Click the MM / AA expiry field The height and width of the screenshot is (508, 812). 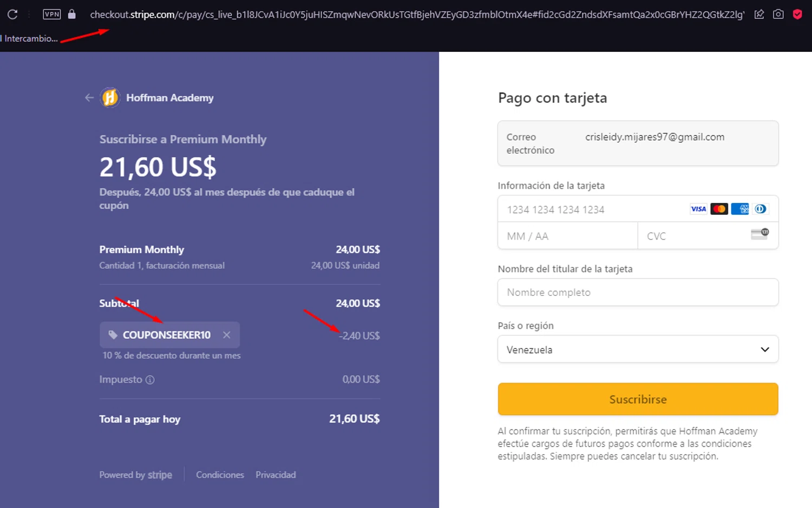567,236
